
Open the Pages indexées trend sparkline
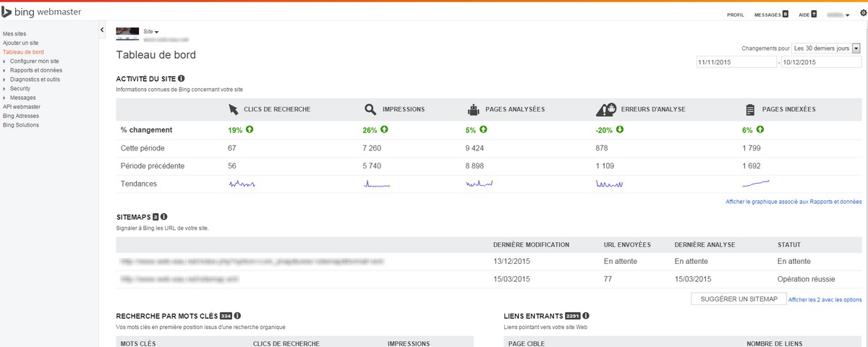(756, 184)
